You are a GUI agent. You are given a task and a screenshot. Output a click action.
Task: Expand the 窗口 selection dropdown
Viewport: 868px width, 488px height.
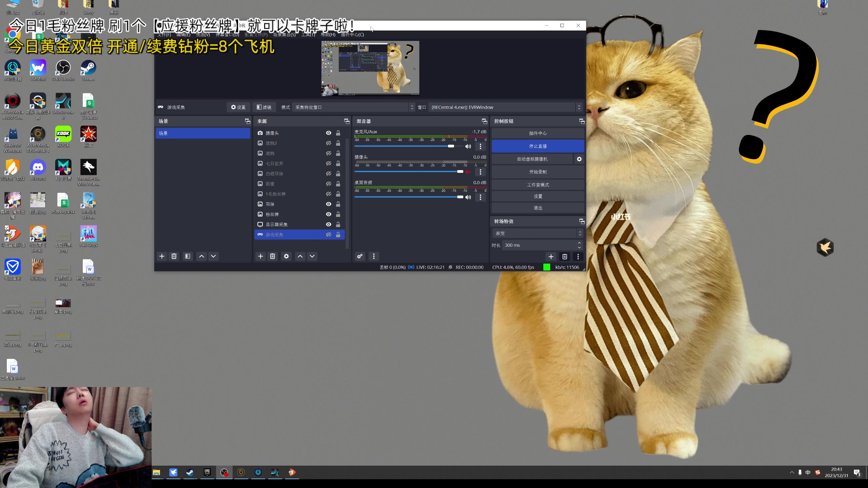505,107
